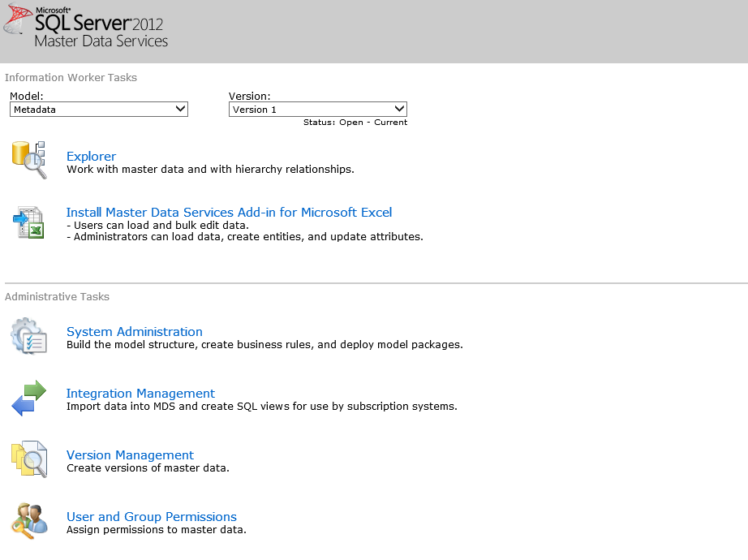Viewport: 748px width, 560px height.
Task: Click 'Administrators can load data' description line
Action: (245, 236)
